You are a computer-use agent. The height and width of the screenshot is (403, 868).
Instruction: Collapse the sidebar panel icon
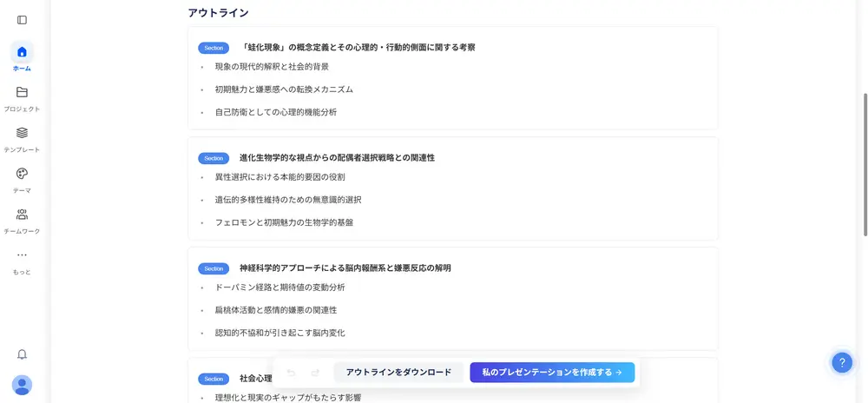(x=23, y=20)
